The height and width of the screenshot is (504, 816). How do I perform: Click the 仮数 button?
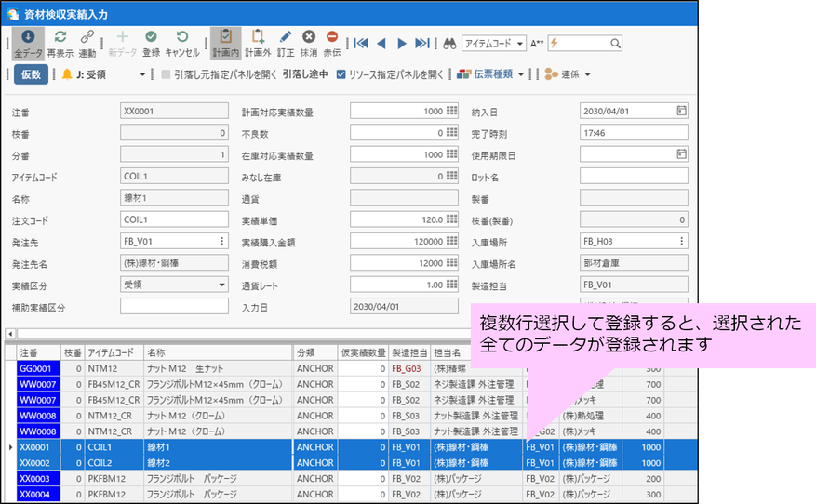pos(31,74)
